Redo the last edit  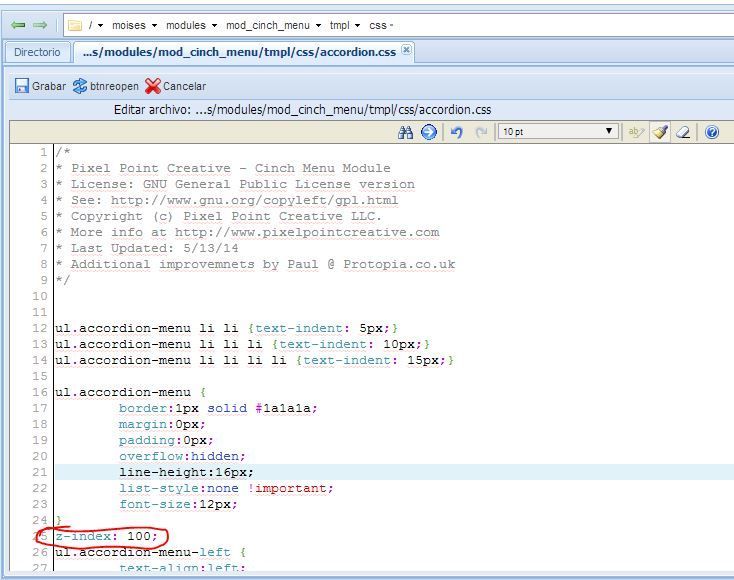tap(481, 132)
